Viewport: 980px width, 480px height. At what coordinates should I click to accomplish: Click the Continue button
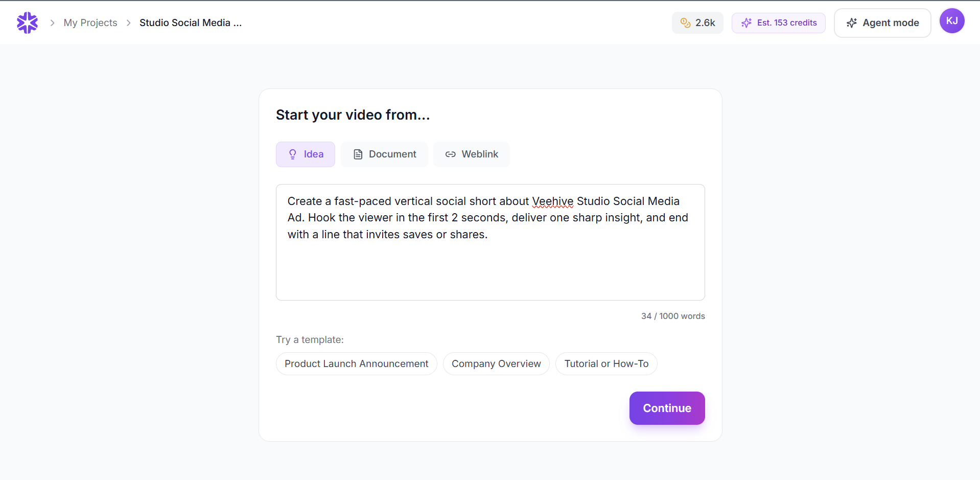click(x=667, y=408)
